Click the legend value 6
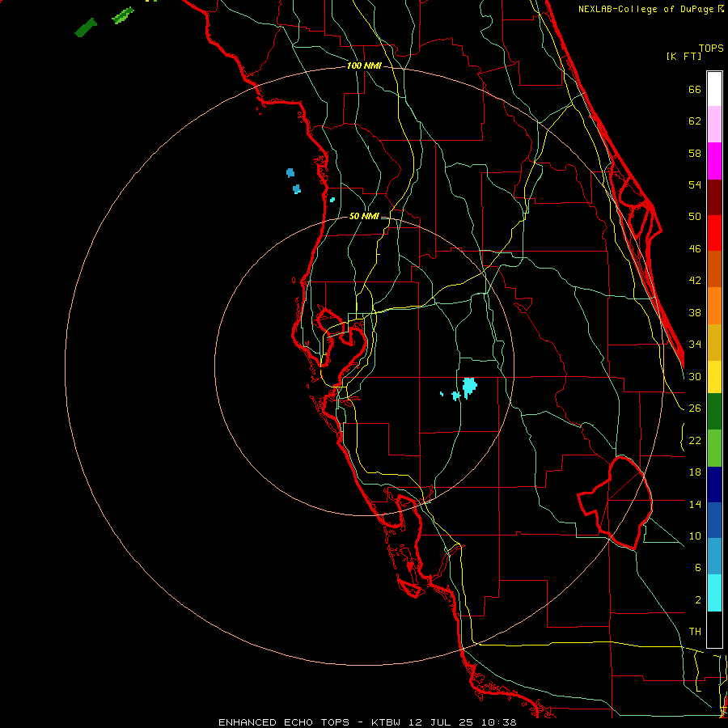Viewport: 728px width, 728px height. tap(697, 568)
